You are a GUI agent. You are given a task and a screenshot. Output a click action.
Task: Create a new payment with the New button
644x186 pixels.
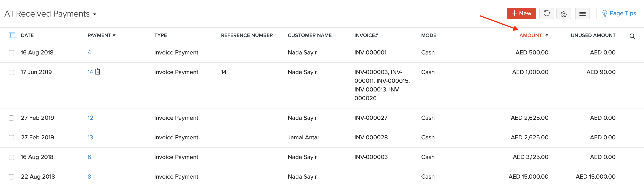[x=521, y=14]
